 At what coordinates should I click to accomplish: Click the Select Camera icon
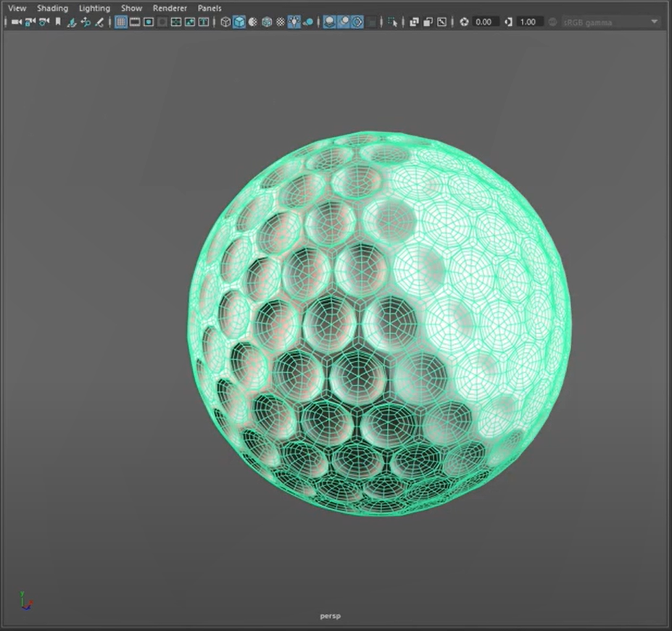[x=16, y=22]
